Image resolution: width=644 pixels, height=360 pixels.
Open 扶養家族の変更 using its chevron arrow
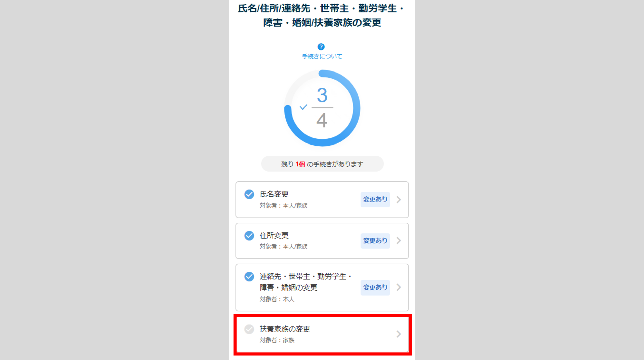[399, 334]
